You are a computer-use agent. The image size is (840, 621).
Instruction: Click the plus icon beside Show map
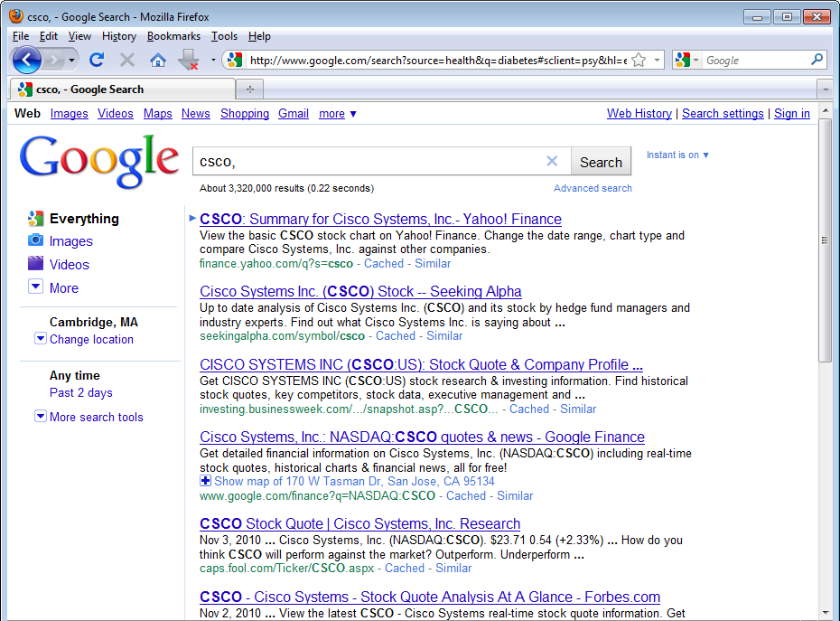point(205,481)
